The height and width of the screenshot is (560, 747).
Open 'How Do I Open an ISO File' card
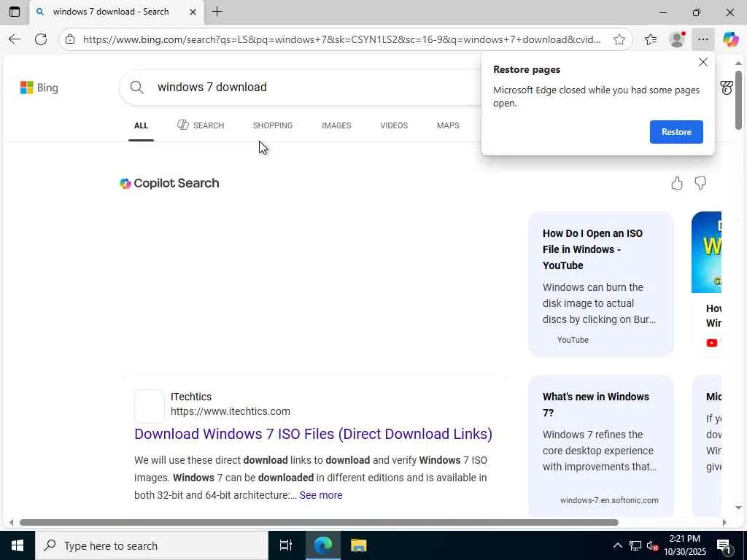tap(601, 284)
